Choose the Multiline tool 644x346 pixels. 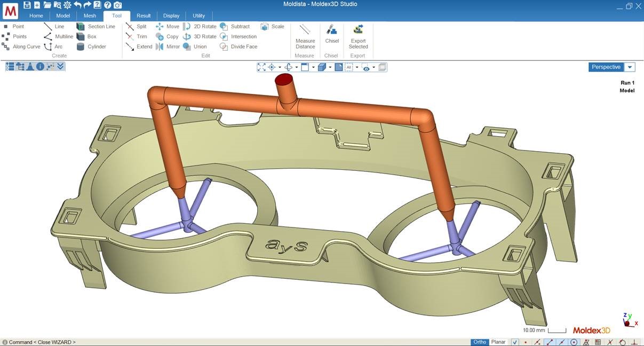pos(59,36)
